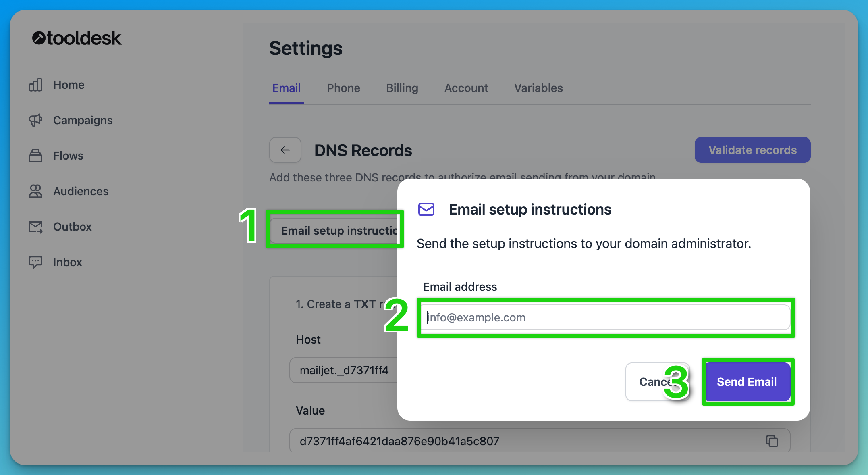
Task: Switch to the Phone settings tab
Action: [343, 88]
